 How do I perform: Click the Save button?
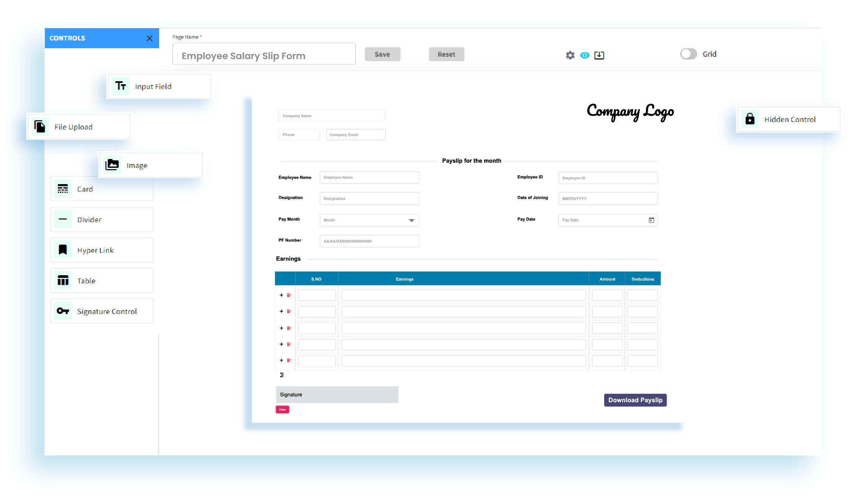(383, 54)
